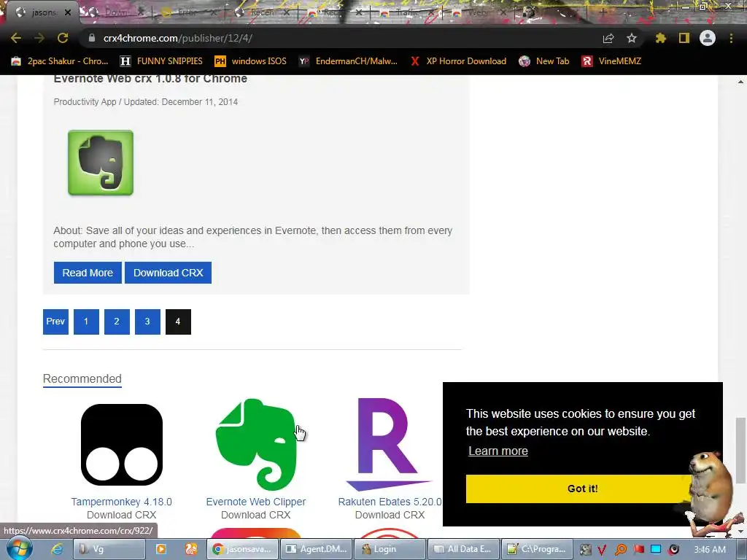Click the green Evernote Web Clipper icon
This screenshot has width=747, height=560.
pos(256,445)
